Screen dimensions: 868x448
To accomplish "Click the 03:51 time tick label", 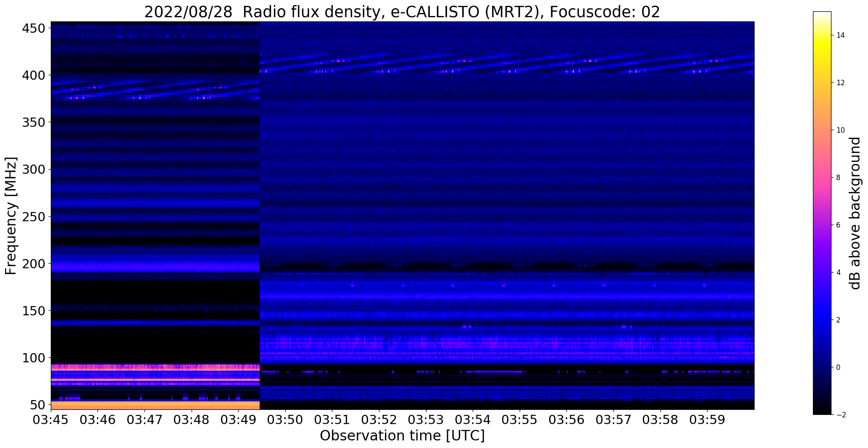I will coord(332,419).
